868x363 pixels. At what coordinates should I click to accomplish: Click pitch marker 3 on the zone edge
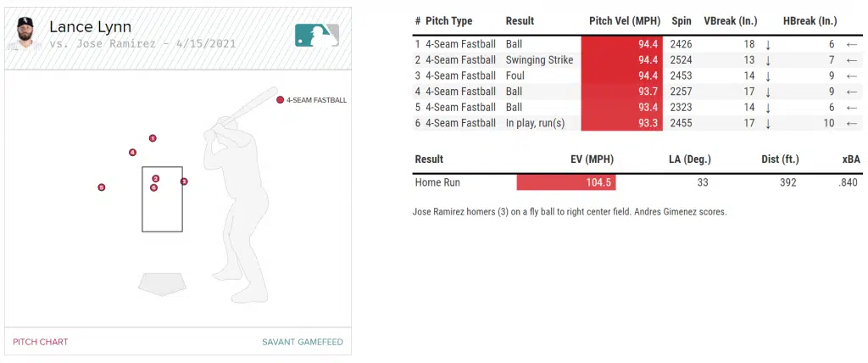(184, 181)
